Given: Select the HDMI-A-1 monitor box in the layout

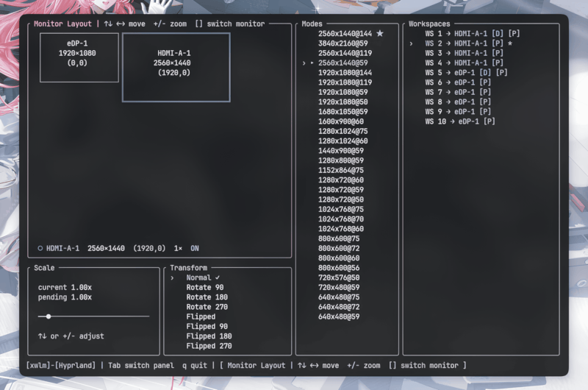Looking at the screenshot, I should click(x=176, y=66).
